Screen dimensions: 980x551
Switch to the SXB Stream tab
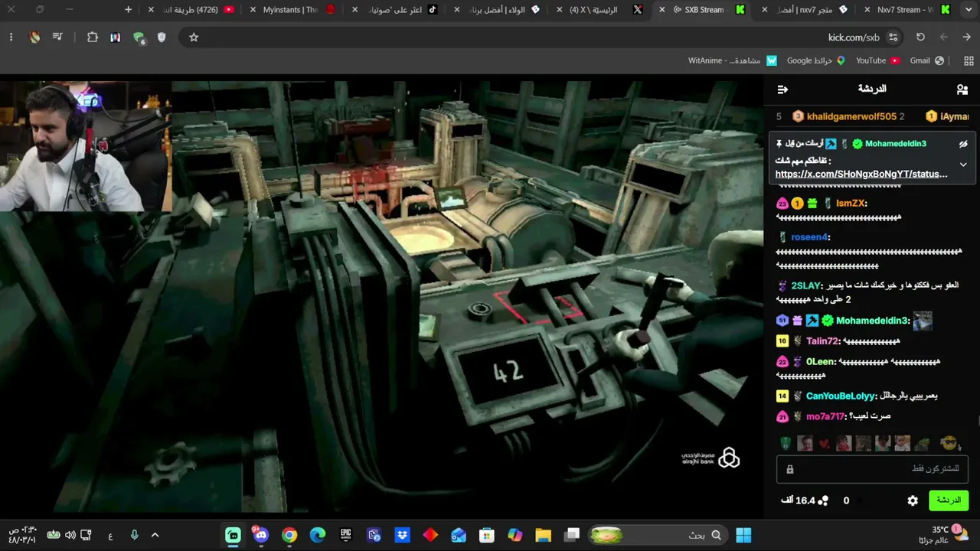tap(704, 10)
